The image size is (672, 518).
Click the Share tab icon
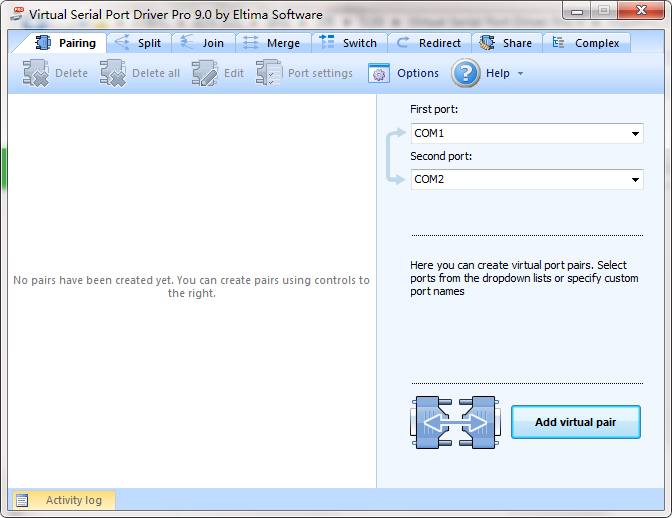487,42
